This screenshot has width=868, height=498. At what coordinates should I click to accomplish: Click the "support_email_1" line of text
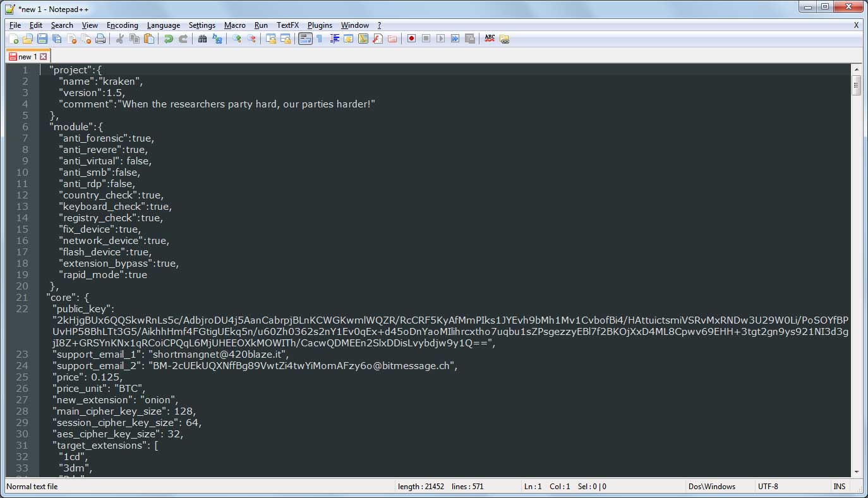click(x=171, y=355)
